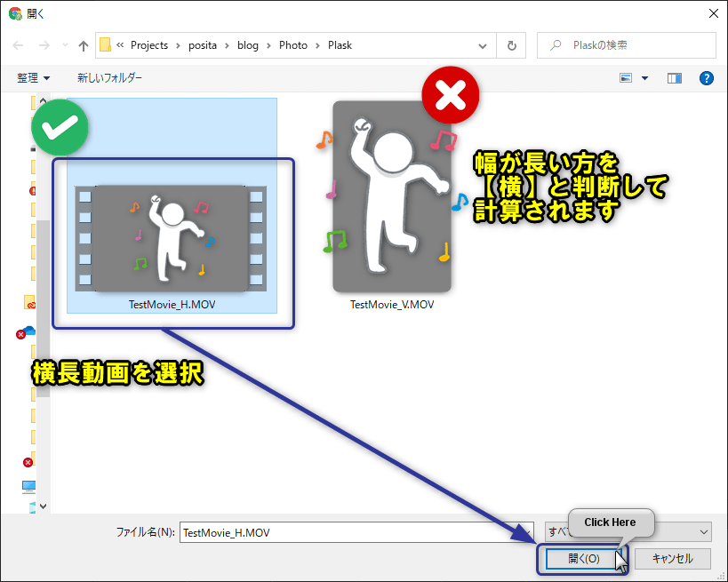Click the OneDrive icon in sidebar
The width and height of the screenshot is (728, 582).
27,331
